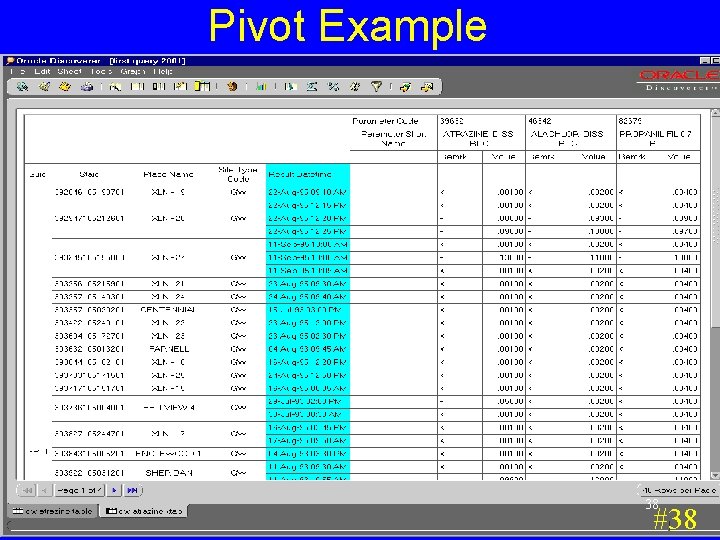Click the Rows per Page control
720x540 pixels.
click(679, 490)
